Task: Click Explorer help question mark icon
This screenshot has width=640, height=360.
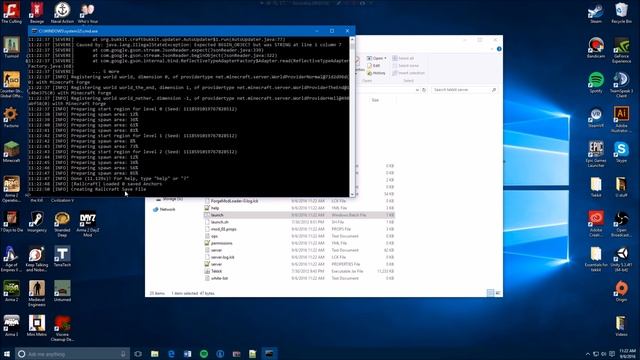Action: click(x=499, y=49)
